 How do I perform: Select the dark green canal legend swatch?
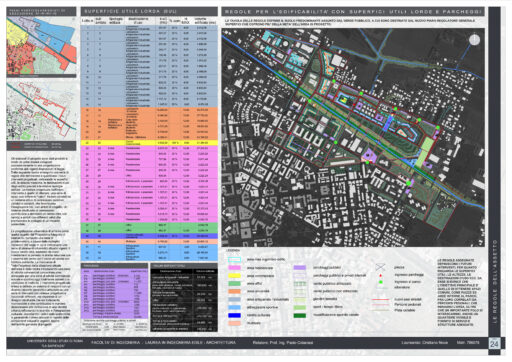(x=299, y=315)
